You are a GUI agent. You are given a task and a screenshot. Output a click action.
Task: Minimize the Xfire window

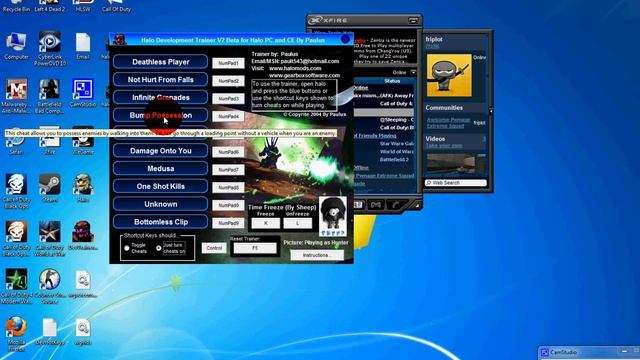(x=413, y=20)
